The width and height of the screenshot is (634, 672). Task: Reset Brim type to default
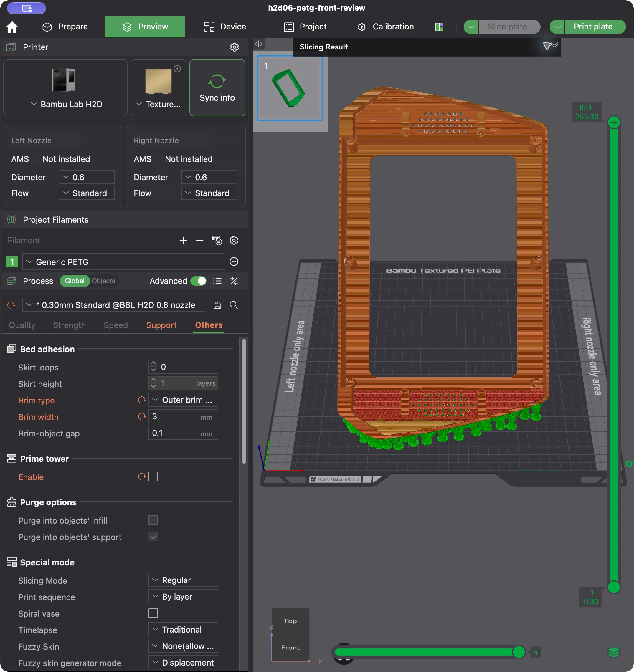point(142,400)
